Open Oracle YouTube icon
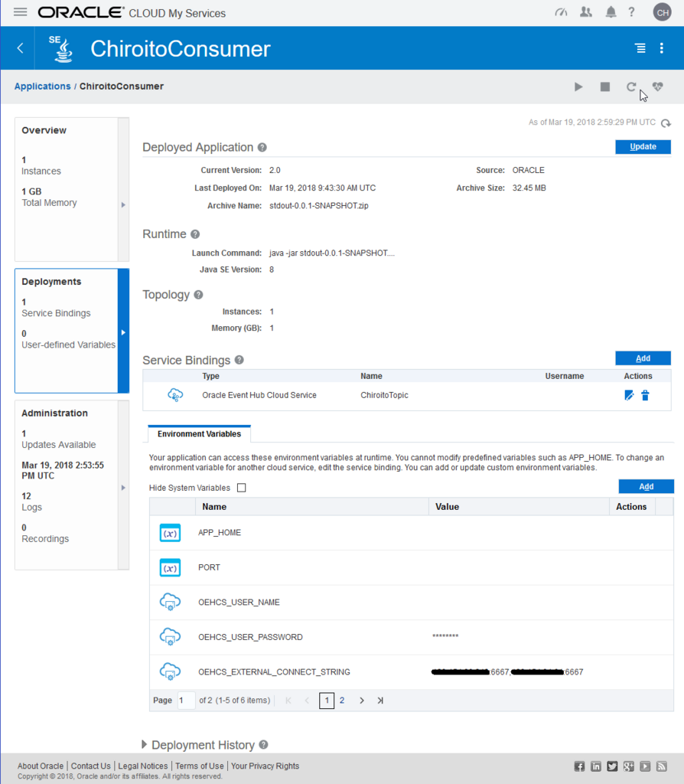The width and height of the screenshot is (684, 784). (x=646, y=766)
